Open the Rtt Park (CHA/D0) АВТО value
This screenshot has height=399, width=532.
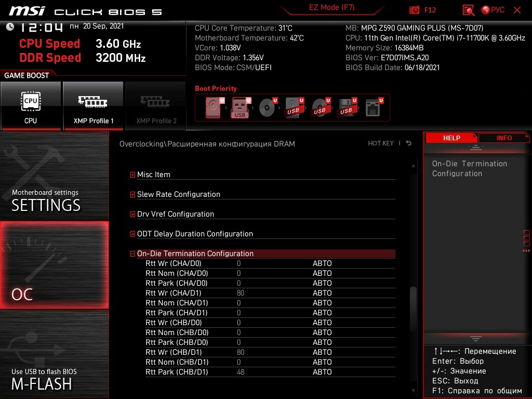[x=322, y=283]
